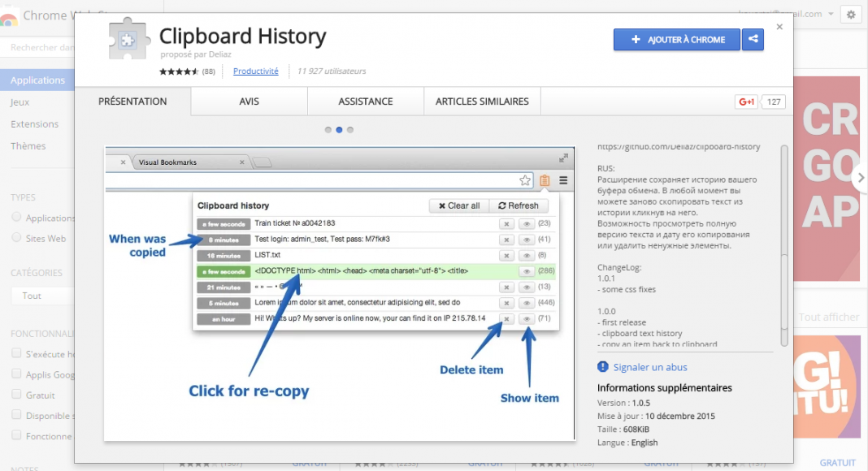Open the Tout categories dropdown

coord(43,296)
